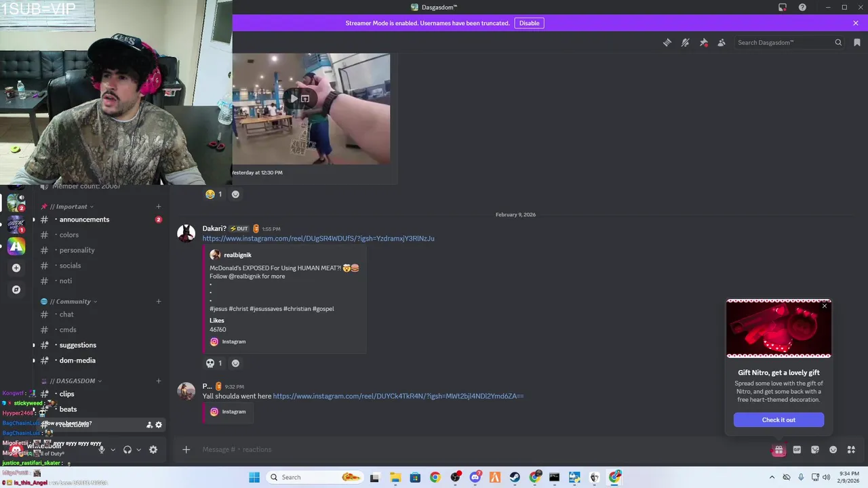Dismiss the Streamer Mode banner

point(856,23)
